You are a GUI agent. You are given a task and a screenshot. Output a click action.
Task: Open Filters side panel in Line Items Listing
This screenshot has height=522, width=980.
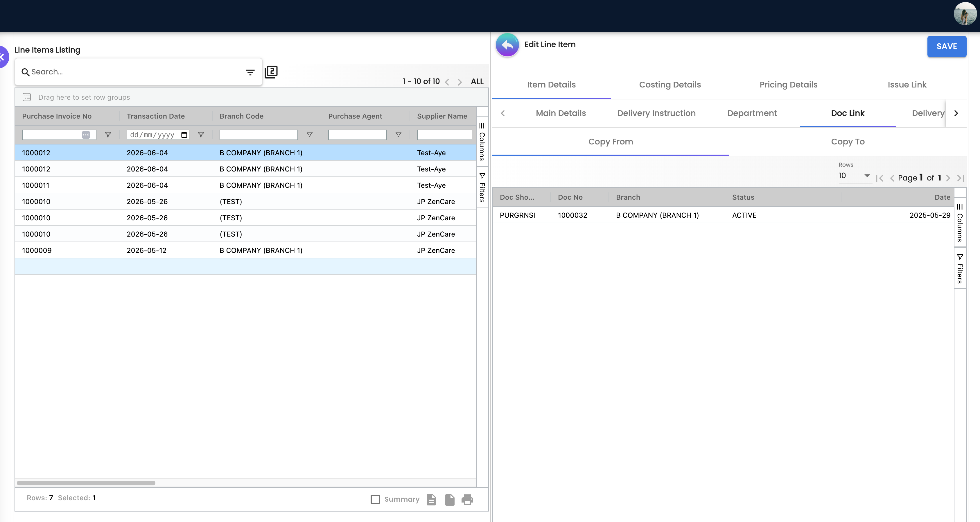tap(482, 187)
